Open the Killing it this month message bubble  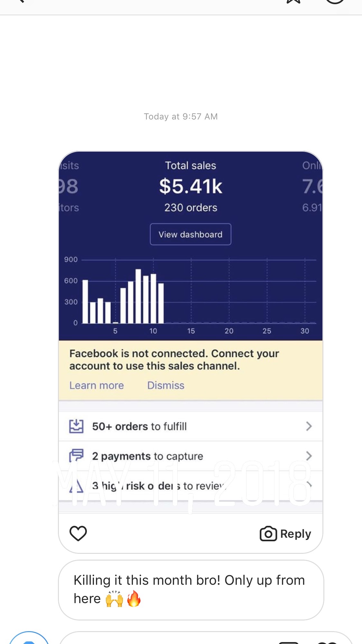(x=191, y=590)
